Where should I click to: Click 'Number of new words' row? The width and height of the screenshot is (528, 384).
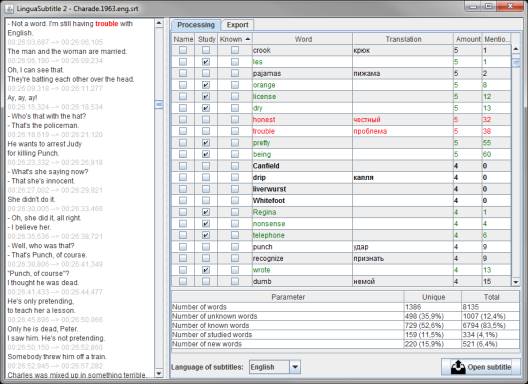[345, 344]
